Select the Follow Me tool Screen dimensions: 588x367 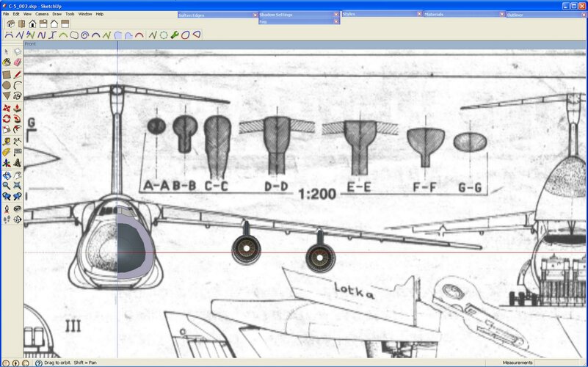coord(17,119)
